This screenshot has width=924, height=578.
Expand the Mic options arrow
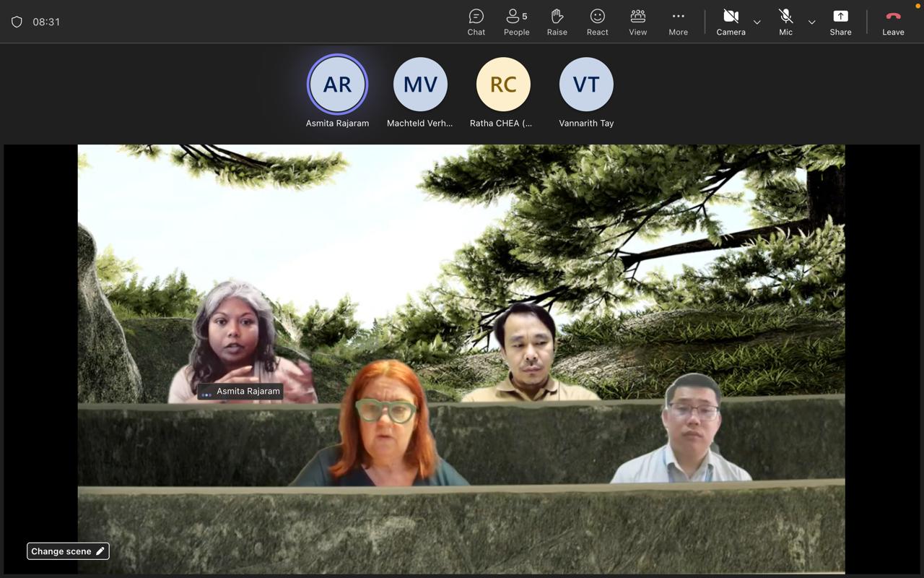(812, 22)
